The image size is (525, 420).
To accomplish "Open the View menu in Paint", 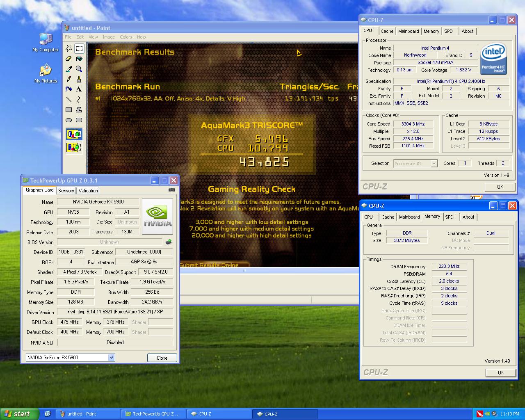I will 94,37.
